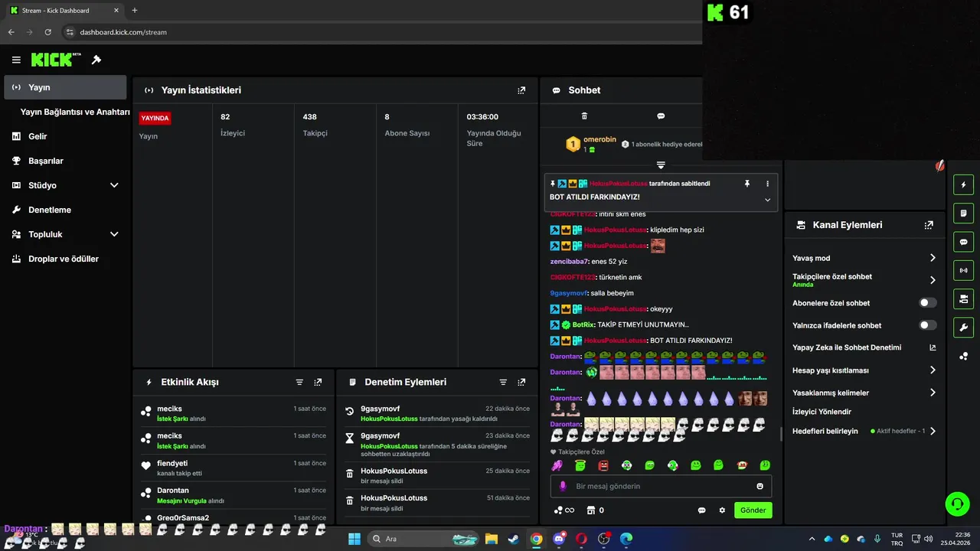The width and height of the screenshot is (980, 551).
Task: Pop out the Denetim Eylemleri panel
Action: pos(521,382)
